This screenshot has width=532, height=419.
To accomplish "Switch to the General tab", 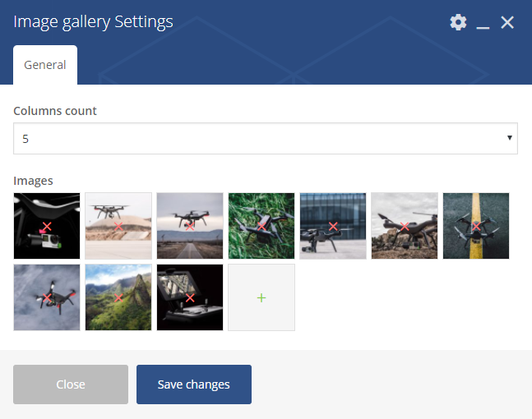I will (x=45, y=65).
